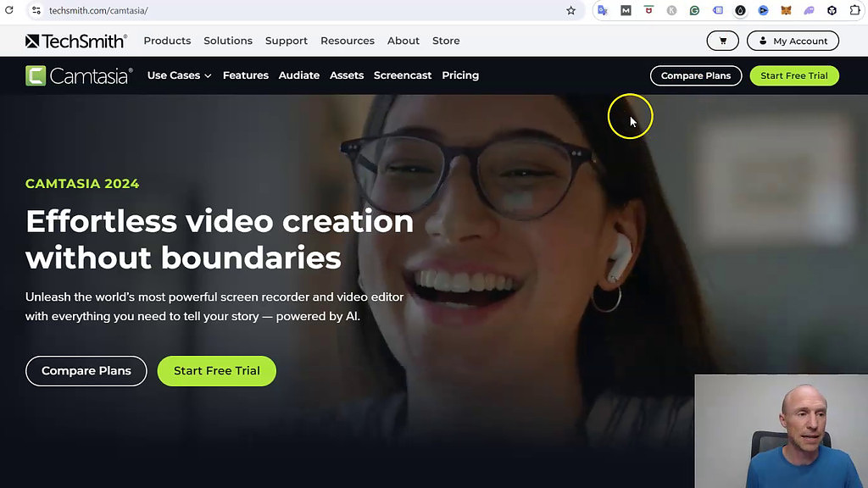Open the Support menu
This screenshot has width=868, height=488.
pos(287,41)
